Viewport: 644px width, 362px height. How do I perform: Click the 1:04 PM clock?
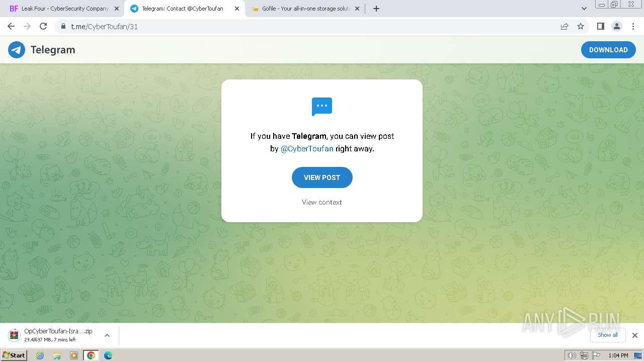(x=618, y=355)
